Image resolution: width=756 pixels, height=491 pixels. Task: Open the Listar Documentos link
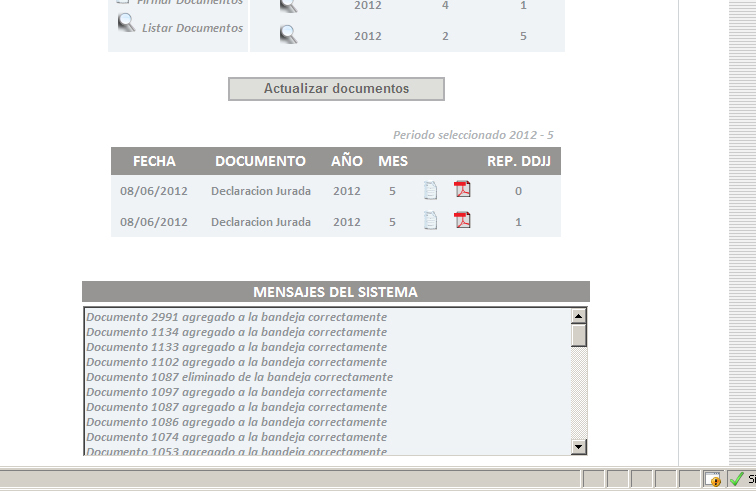coord(192,28)
